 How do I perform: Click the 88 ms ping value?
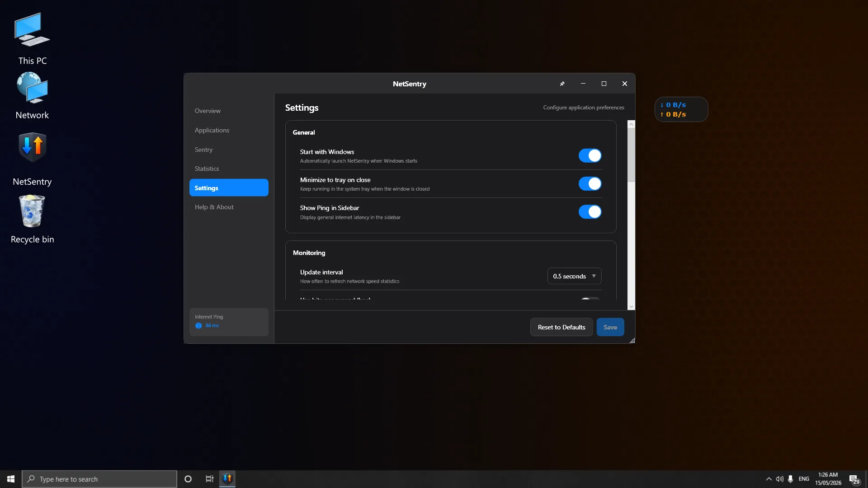click(212, 326)
